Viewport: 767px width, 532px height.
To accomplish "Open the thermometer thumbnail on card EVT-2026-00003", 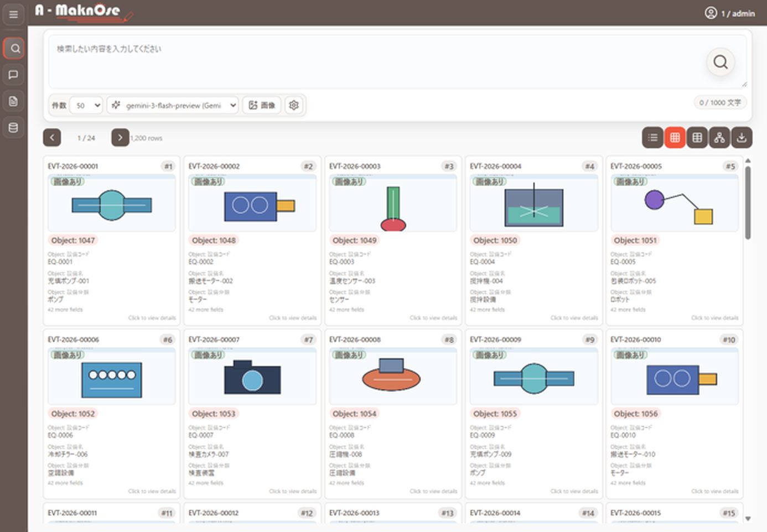I will click(x=393, y=203).
